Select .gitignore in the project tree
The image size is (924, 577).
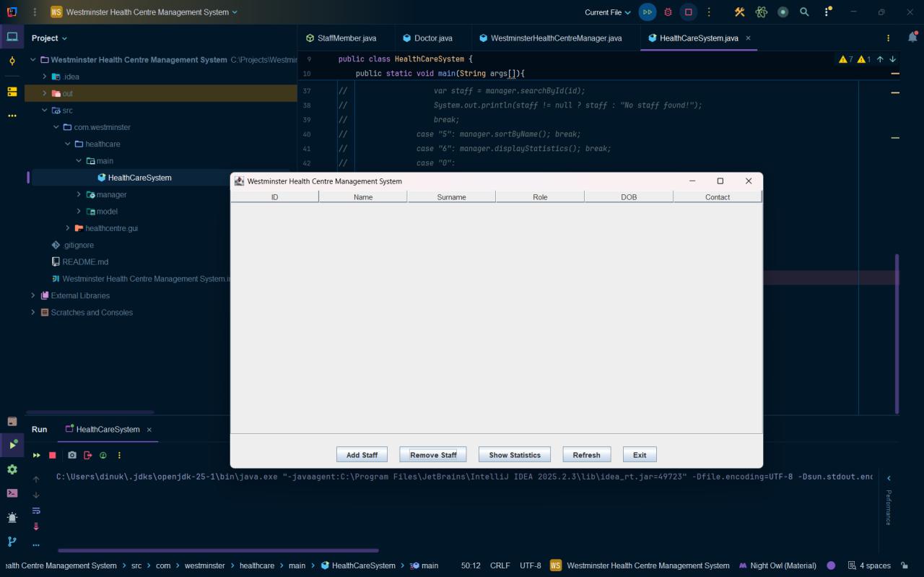[77, 245]
